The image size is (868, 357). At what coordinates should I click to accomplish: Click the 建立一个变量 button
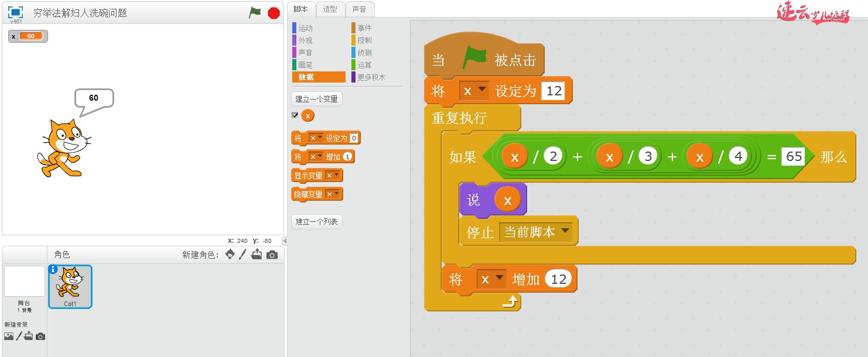(316, 98)
